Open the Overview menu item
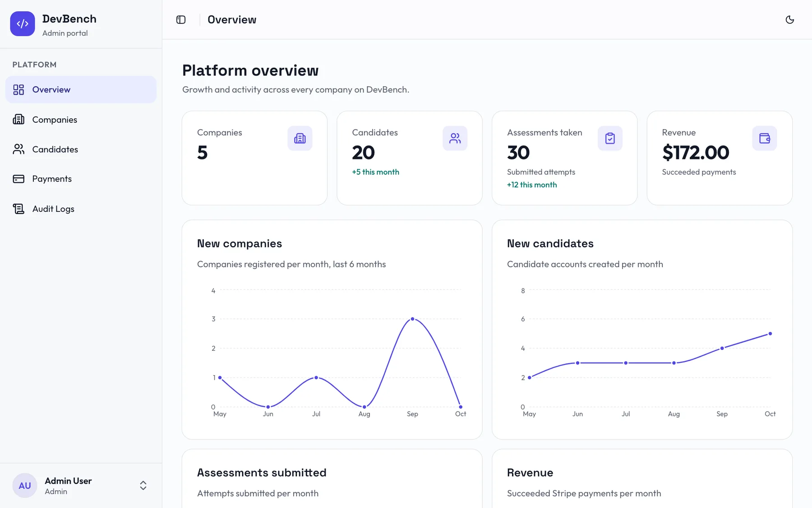Viewport: 812px width, 508px height. (81, 89)
